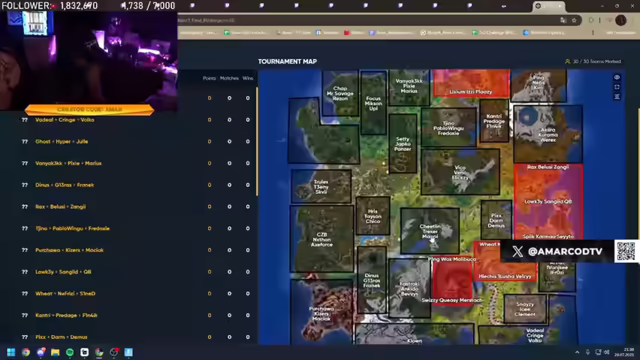Click the red Lixium Izzi Mooxy zone
The image size is (640, 360).
tap(471, 84)
